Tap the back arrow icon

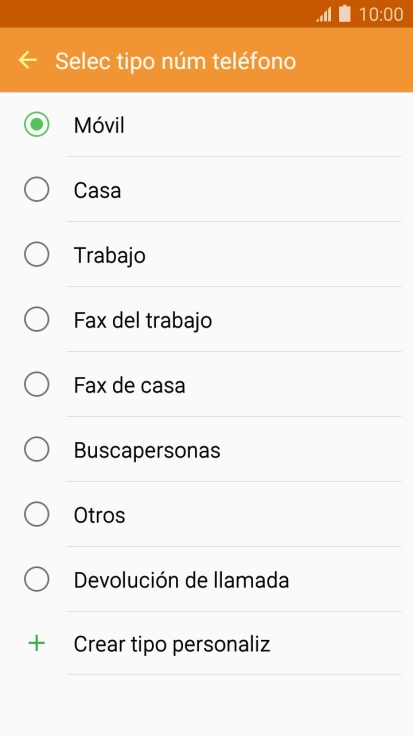click(28, 60)
